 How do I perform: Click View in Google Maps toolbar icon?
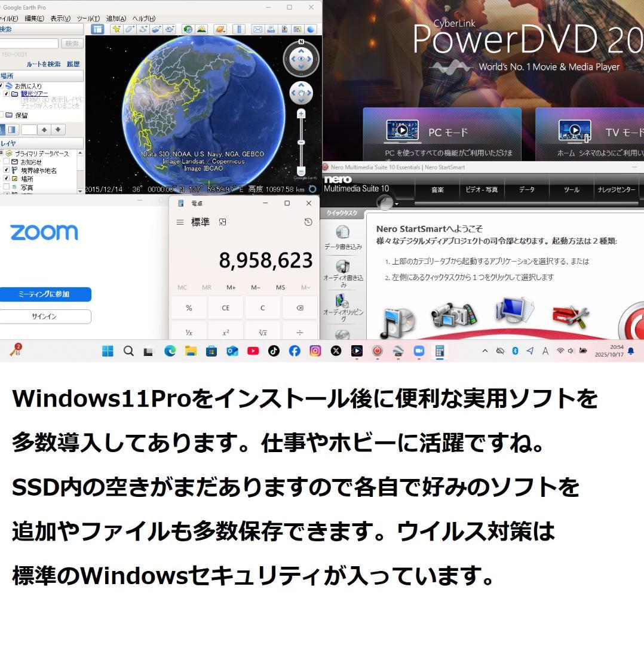[297, 29]
